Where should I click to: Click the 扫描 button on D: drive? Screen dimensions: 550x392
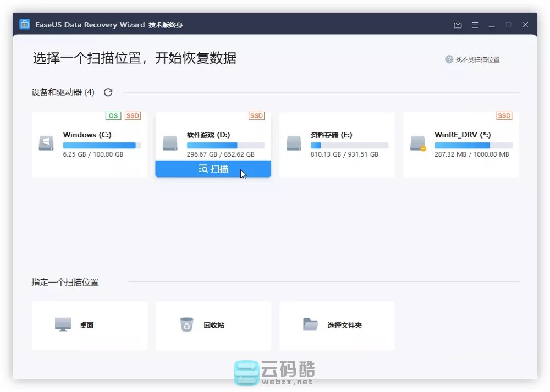coord(213,169)
